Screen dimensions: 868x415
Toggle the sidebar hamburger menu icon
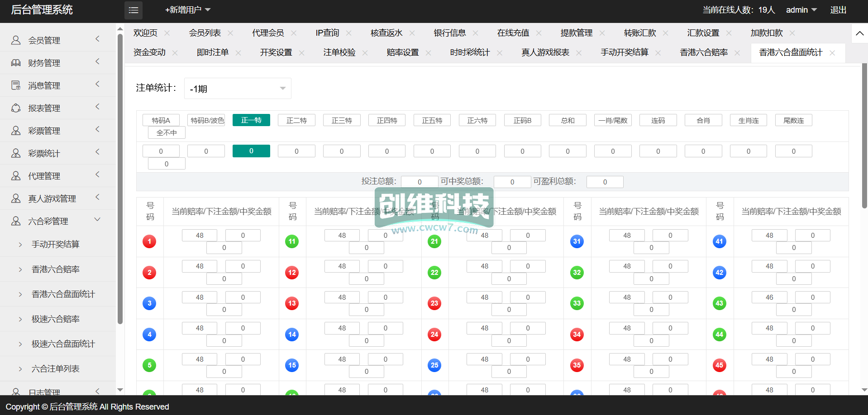134,10
